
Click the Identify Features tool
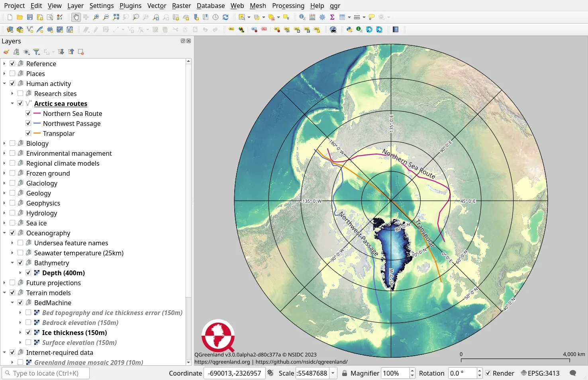(302, 17)
